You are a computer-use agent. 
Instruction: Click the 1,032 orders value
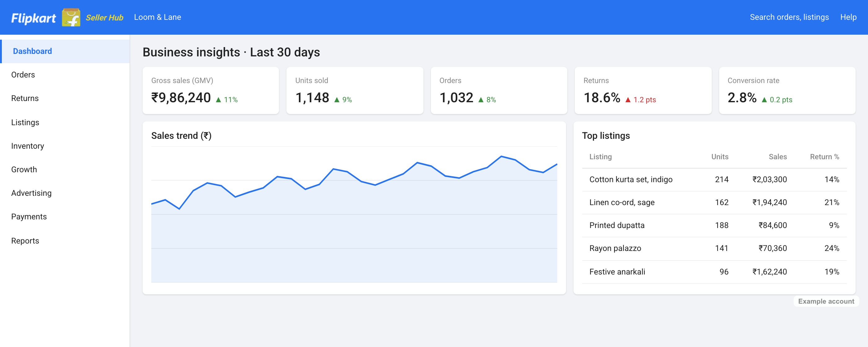click(457, 98)
